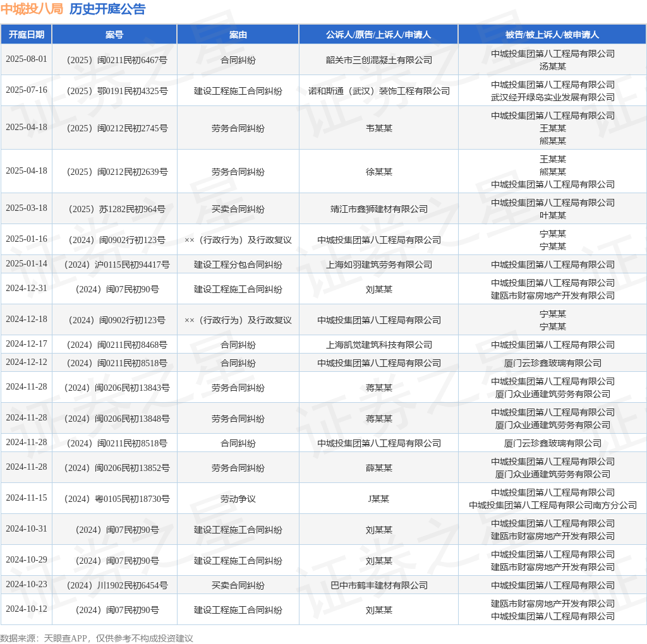This screenshot has width=647, height=644.
Task: Click plaintiff J某某
Action: coord(379,499)
